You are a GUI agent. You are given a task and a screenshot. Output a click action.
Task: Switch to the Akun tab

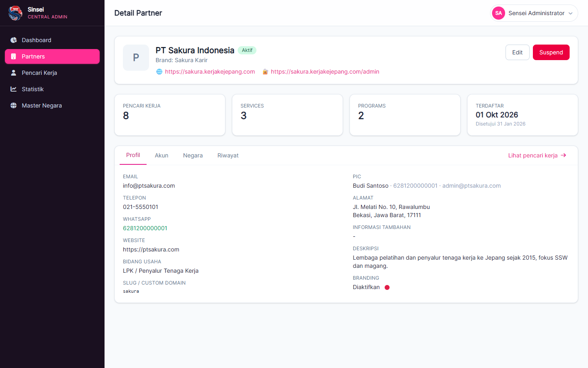161,155
